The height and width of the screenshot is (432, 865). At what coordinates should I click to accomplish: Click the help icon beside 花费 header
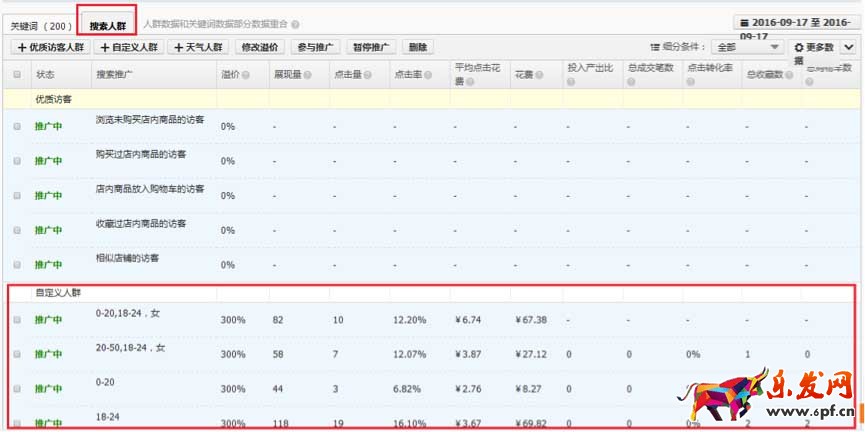click(x=538, y=76)
